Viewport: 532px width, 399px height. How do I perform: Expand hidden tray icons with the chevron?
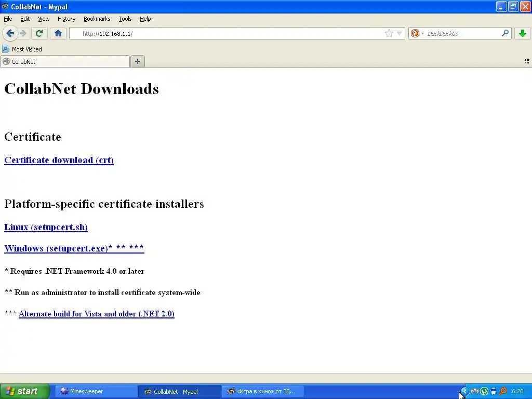[x=465, y=391]
